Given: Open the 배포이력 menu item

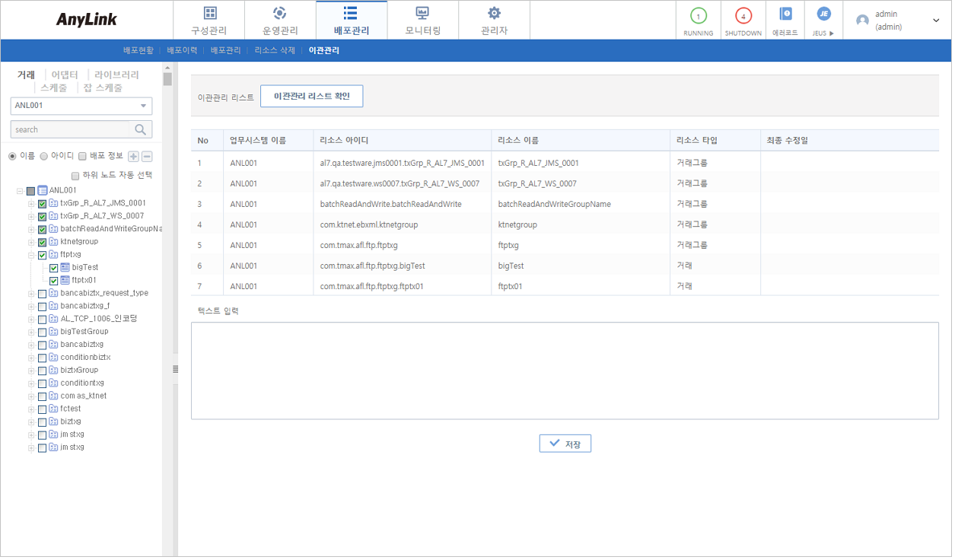Looking at the screenshot, I should 181,50.
